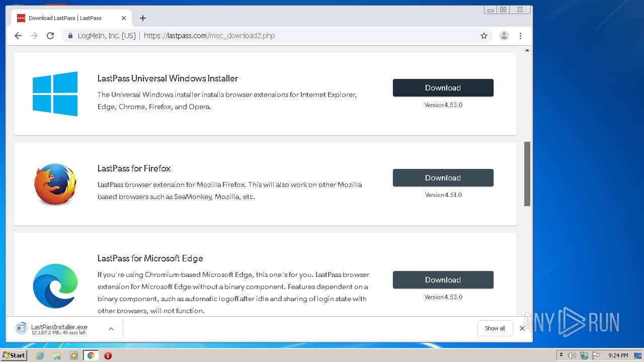Select the Download LastPass | LastPass tab
Viewport: 644px width, 362px height.
(71, 18)
